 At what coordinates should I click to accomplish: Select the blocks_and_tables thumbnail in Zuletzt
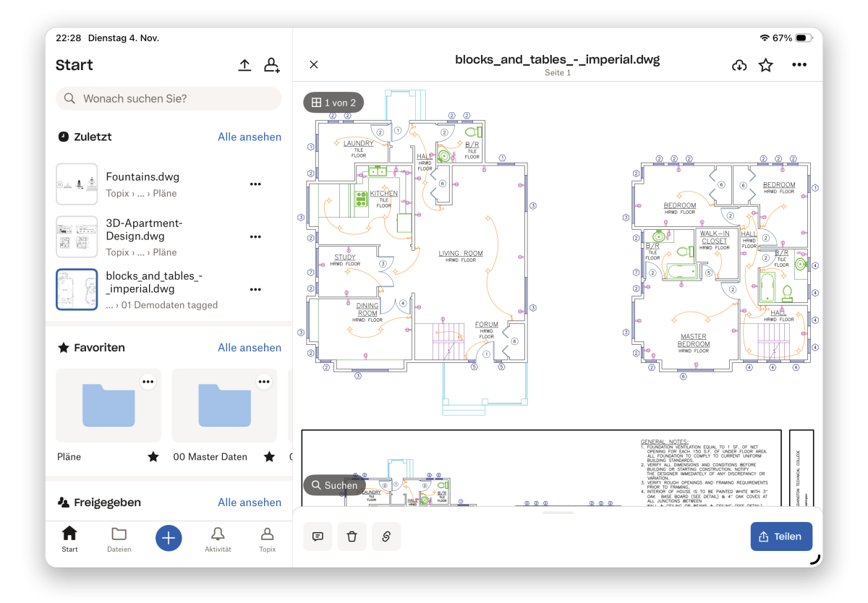tap(77, 289)
